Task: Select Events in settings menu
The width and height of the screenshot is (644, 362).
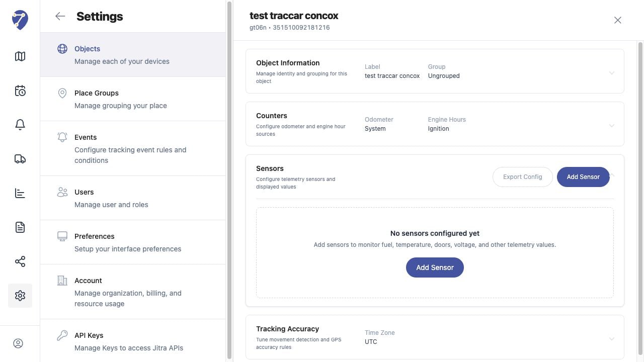Action: 133,148
